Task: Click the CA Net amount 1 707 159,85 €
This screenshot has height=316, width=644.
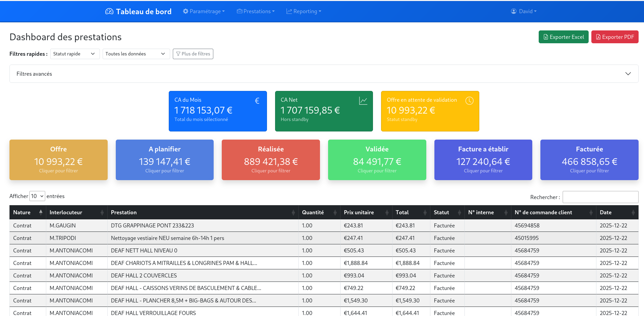Action: [x=310, y=110]
